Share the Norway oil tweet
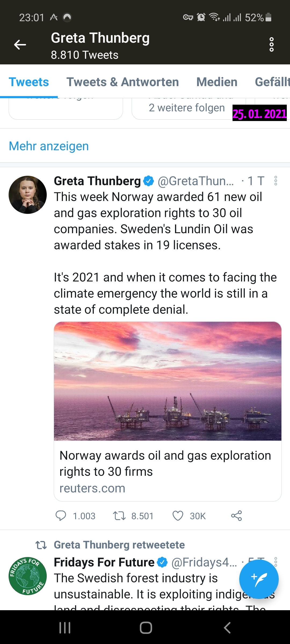 (236, 516)
